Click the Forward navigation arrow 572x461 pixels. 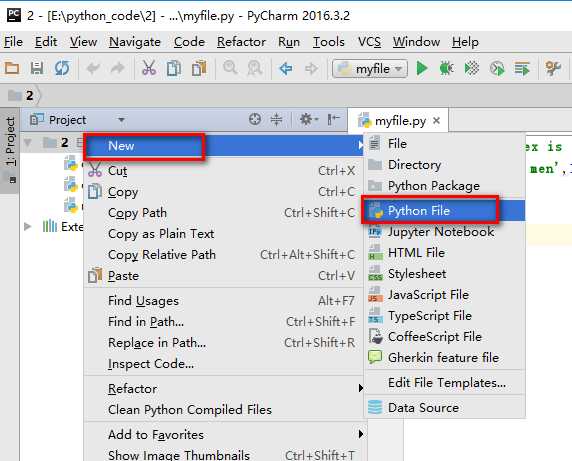click(x=311, y=69)
